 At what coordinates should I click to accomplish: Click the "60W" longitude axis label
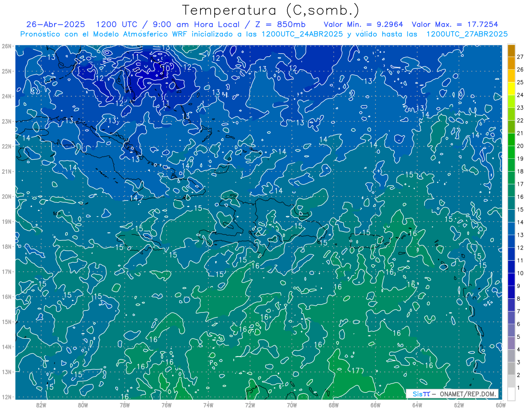501,405
